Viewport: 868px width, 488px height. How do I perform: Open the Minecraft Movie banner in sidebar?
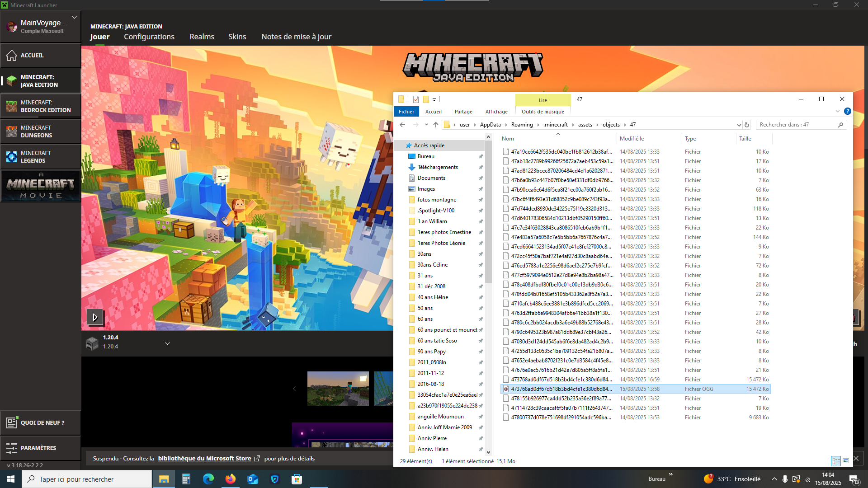point(41,186)
